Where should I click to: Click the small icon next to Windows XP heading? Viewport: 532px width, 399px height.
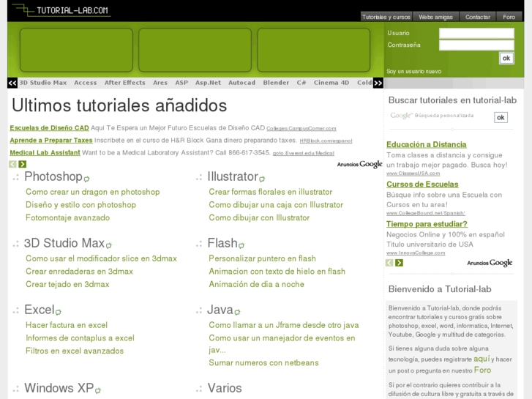pos(98,390)
